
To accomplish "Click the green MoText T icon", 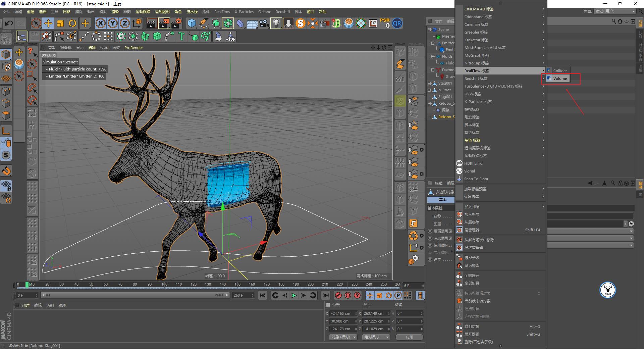I will (x=181, y=36).
